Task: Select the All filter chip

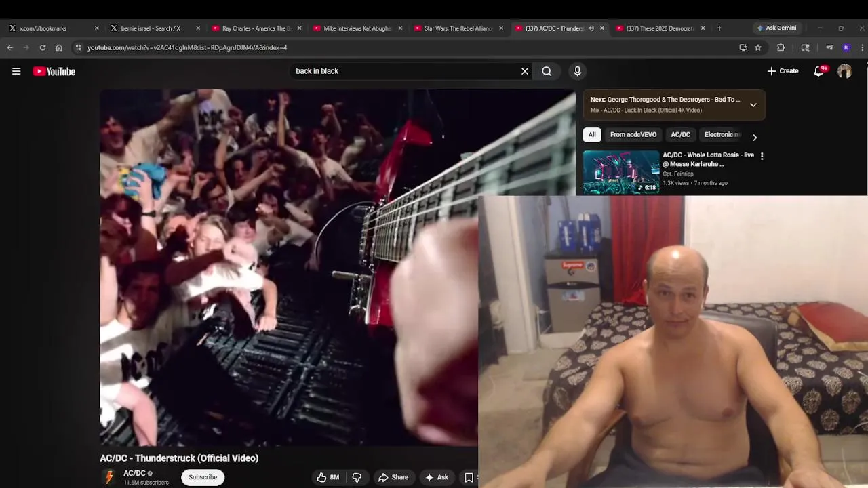Action: point(592,134)
